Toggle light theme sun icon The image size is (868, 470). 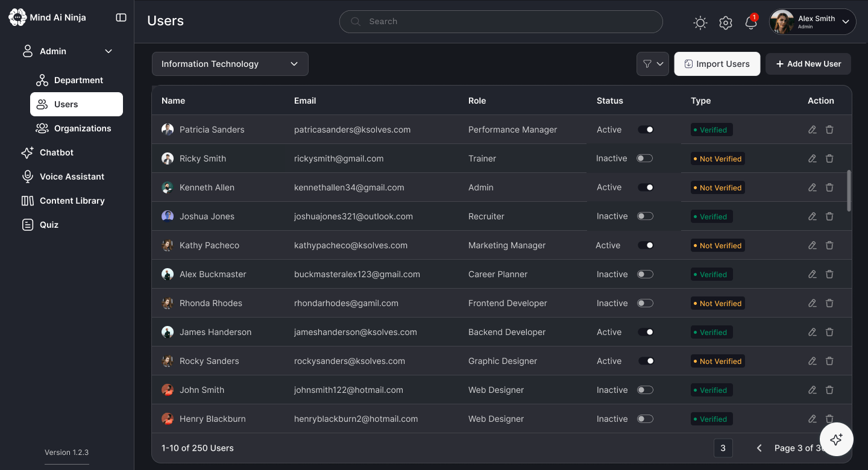[x=700, y=23]
